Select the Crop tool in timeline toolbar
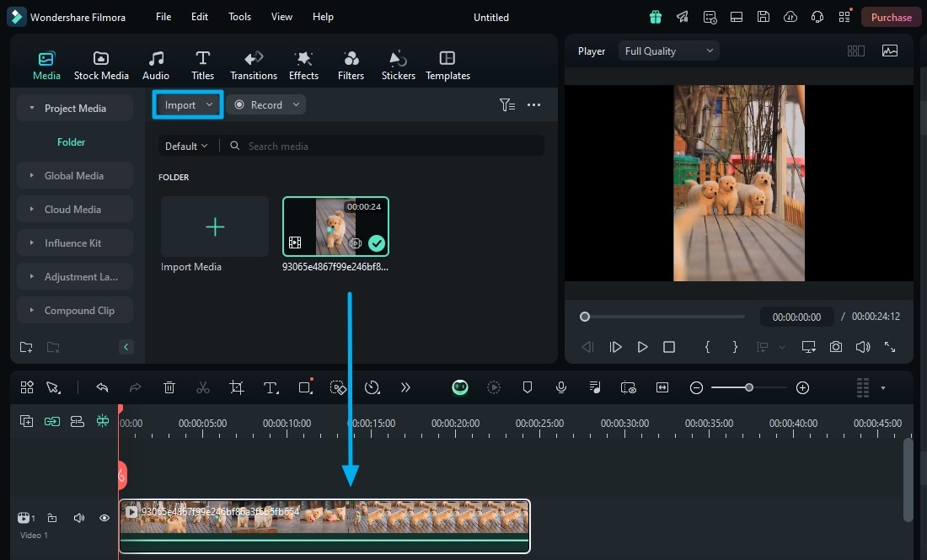This screenshot has height=560, width=927. coord(237,387)
